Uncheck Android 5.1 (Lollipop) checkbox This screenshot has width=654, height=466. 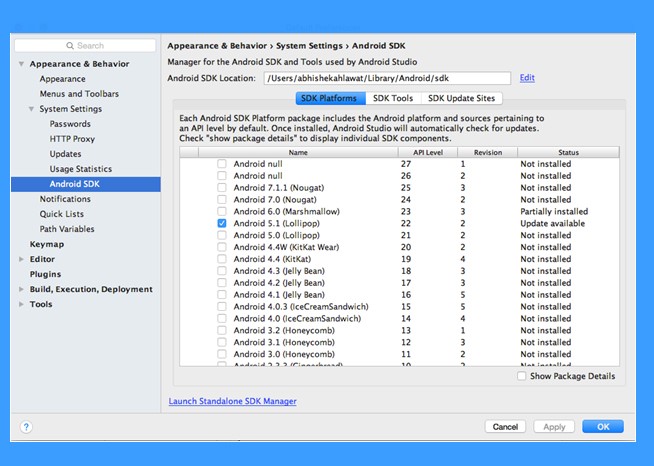222,223
